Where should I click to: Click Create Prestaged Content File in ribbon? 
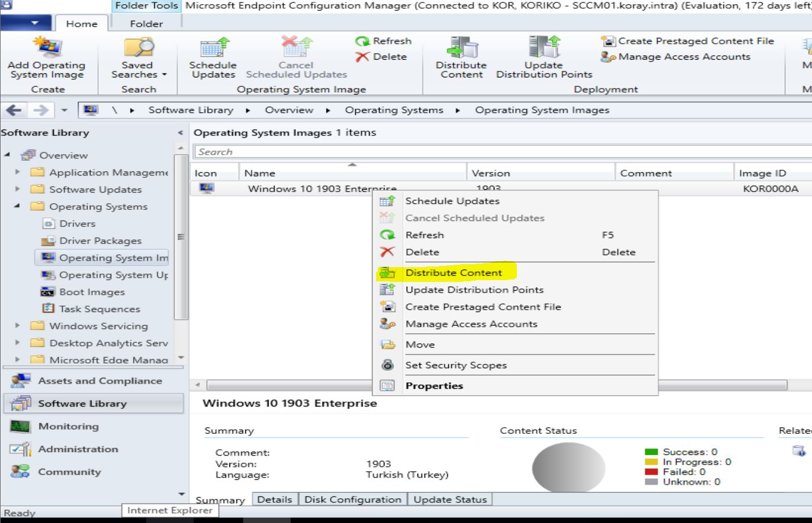(687, 41)
